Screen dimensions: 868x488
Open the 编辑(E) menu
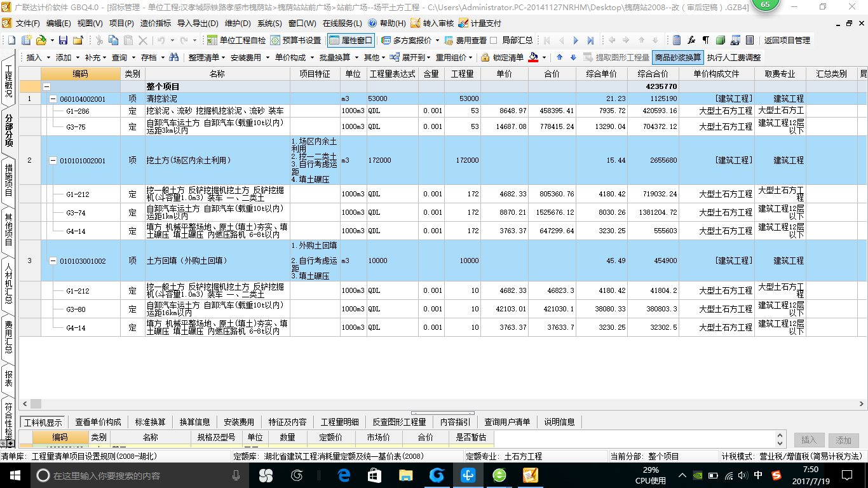coord(58,24)
